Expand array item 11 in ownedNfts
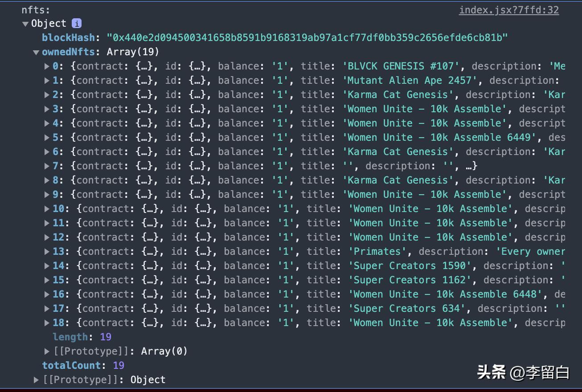This screenshot has width=582, height=392. pos(47,223)
